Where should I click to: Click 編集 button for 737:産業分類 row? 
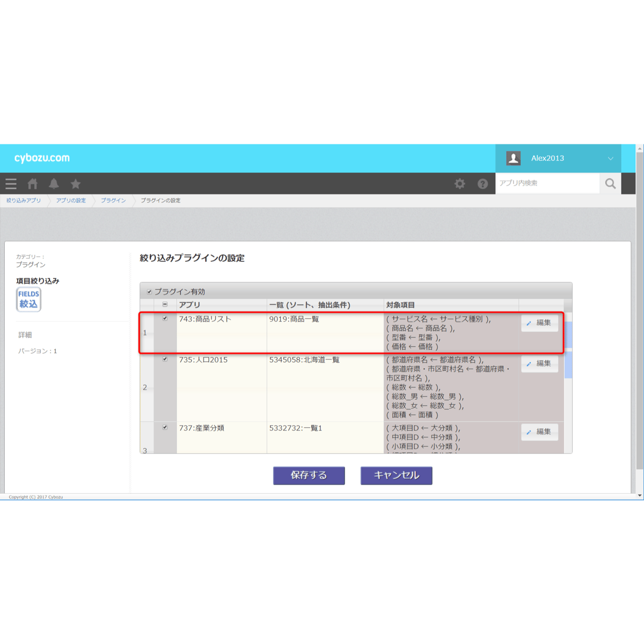pos(539,431)
